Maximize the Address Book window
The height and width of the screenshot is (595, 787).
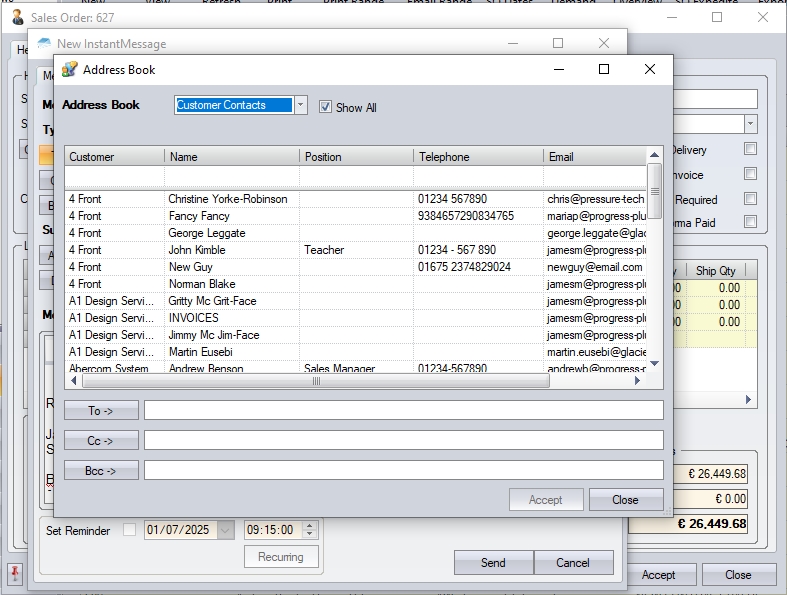[x=603, y=70]
